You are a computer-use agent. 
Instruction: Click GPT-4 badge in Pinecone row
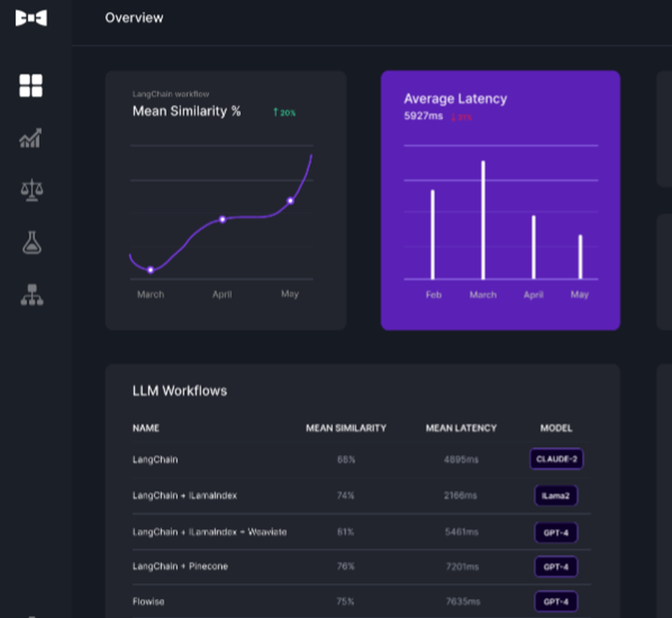[x=556, y=566]
